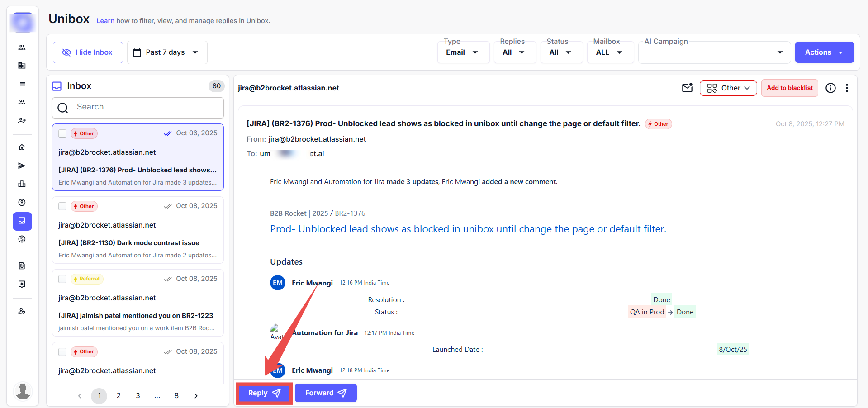
Task: Open the three-dot more options menu
Action: [x=847, y=88]
